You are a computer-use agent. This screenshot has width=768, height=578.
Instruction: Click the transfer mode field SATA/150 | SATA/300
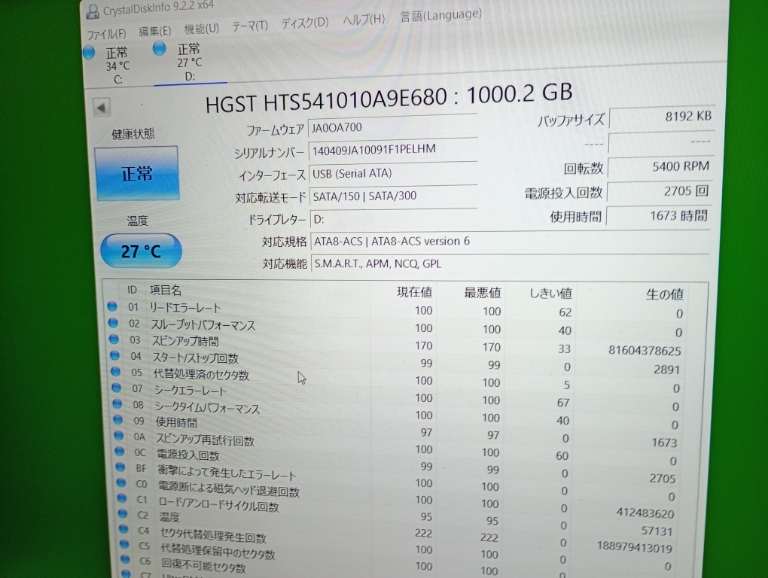pyautogui.click(x=393, y=196)
